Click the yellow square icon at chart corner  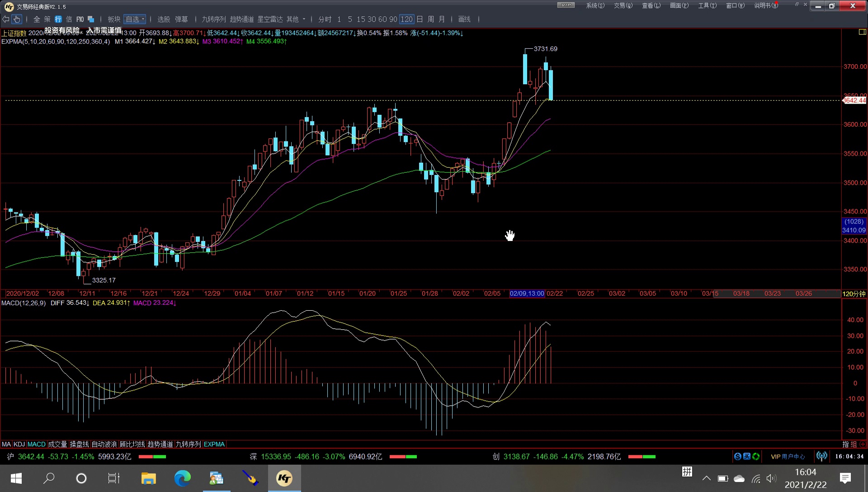click(x=862, y=32)
